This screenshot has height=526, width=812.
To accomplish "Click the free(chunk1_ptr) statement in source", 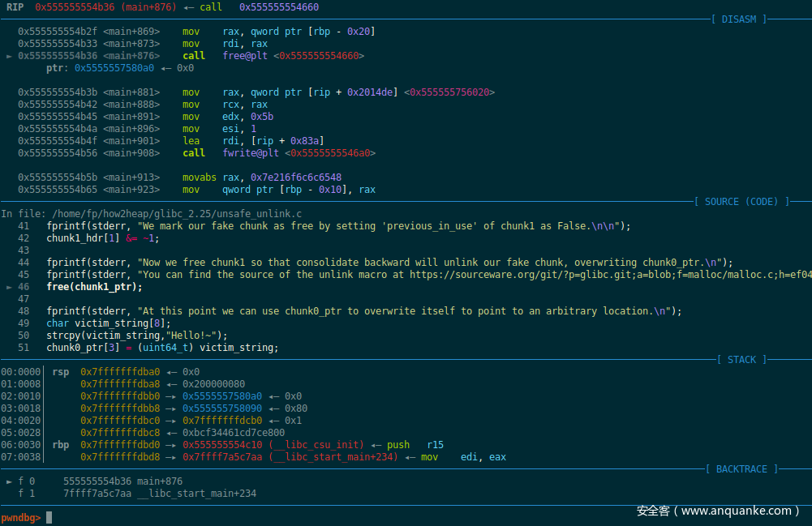I will (89, 287).
